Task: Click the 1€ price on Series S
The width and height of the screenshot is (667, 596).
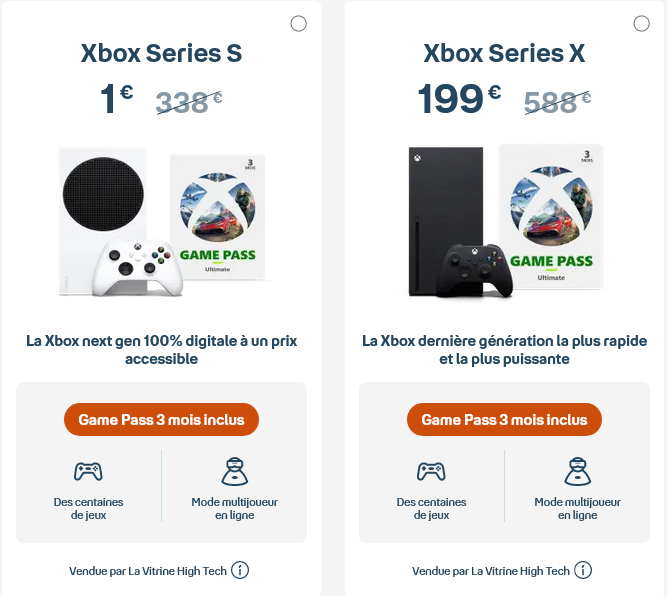Action: click(x=116, y=99)
